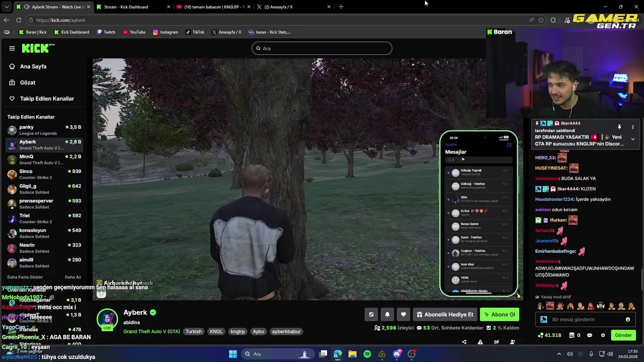The width and height of the screenshot is (644, 362).
Task: Expand list with Daha Fazla Göster
Action: 25,277
